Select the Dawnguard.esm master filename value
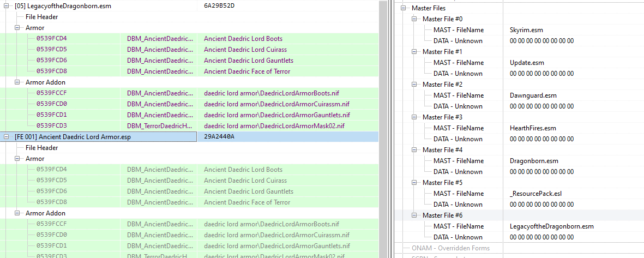644x258 pixels. [x=533, y=95]
